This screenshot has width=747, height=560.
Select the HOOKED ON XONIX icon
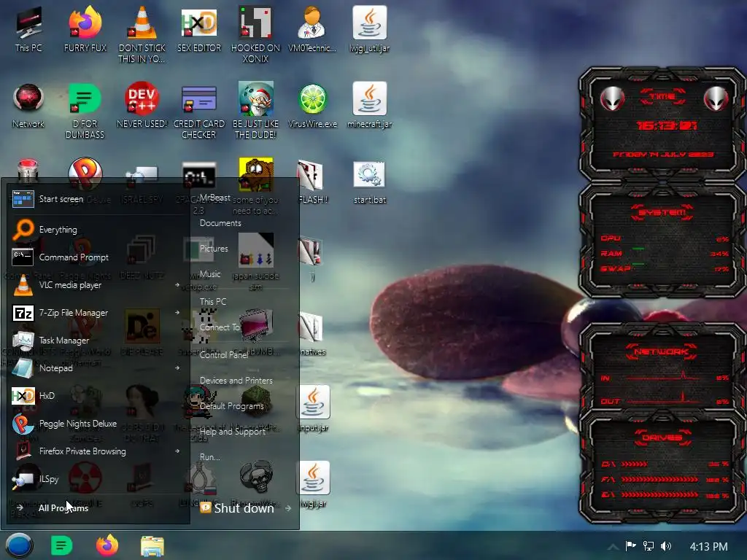[256, 34]
